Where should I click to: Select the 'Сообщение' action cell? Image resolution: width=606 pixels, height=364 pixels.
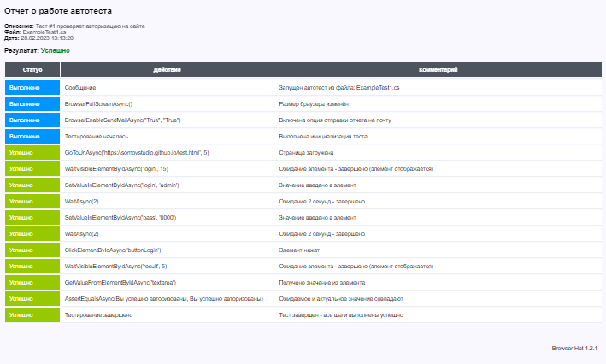(80, 87)
